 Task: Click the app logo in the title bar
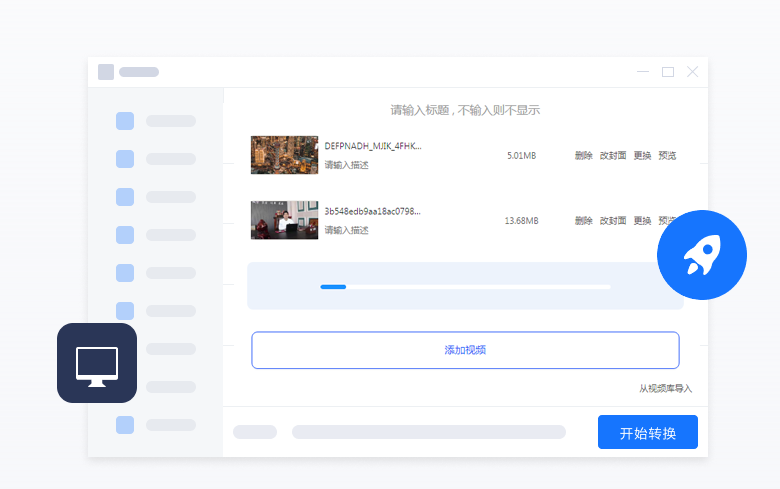(x=106, y=72)
